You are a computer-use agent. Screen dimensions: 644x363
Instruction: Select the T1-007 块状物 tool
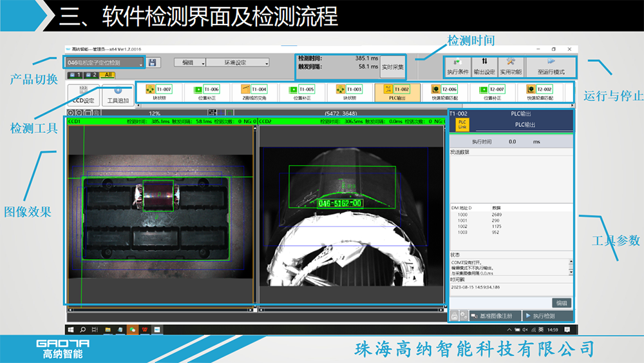[158, 93]
